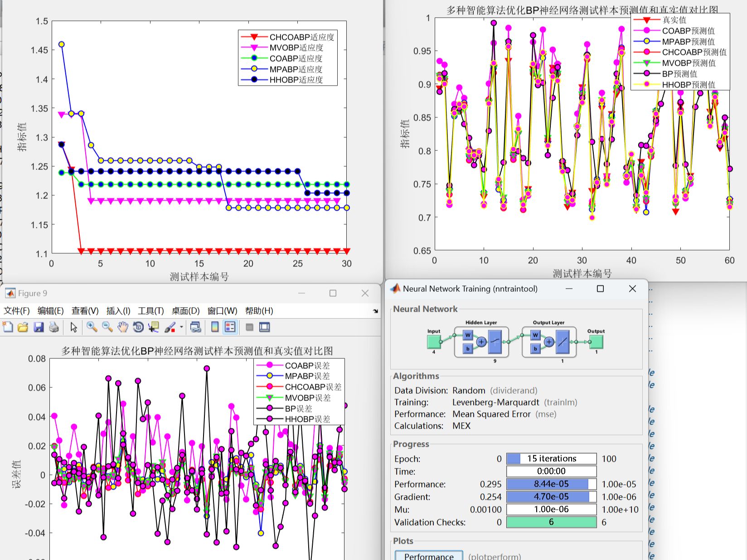Save Figure 9 with the floppy disk icon
Screen dimensions: 747x560
pos(39,327)
